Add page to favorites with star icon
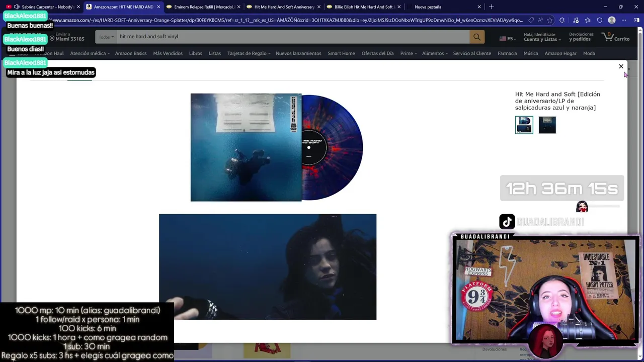 coord(549,21)
